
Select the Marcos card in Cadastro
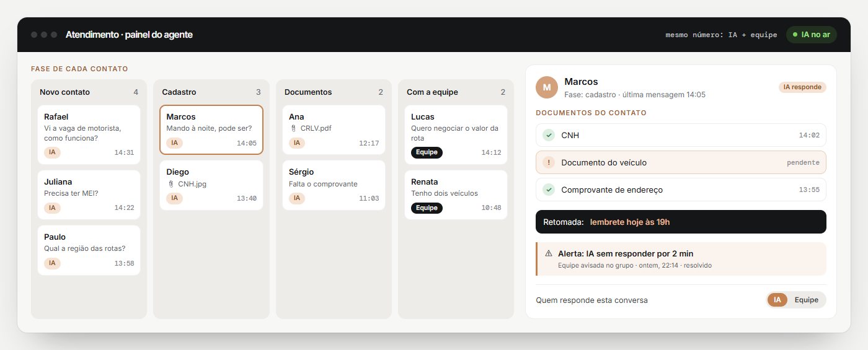coord(211,129)
